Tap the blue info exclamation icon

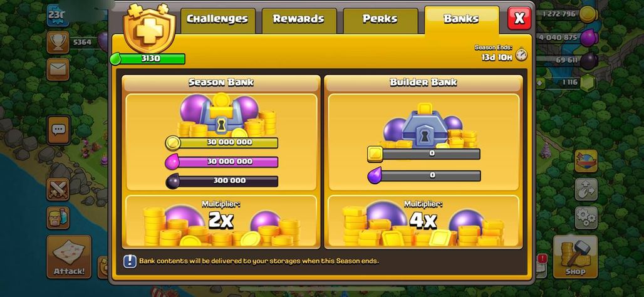130,261
